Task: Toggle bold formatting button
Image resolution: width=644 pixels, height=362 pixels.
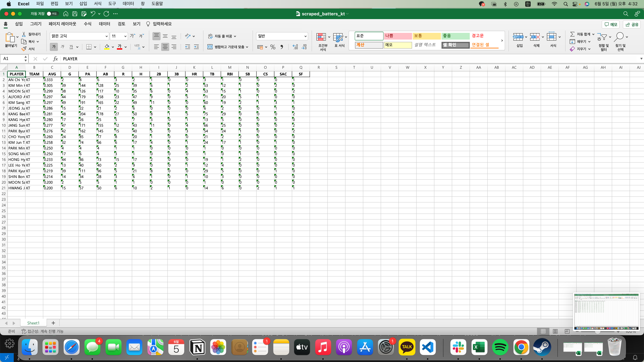Action: [54, 47]
